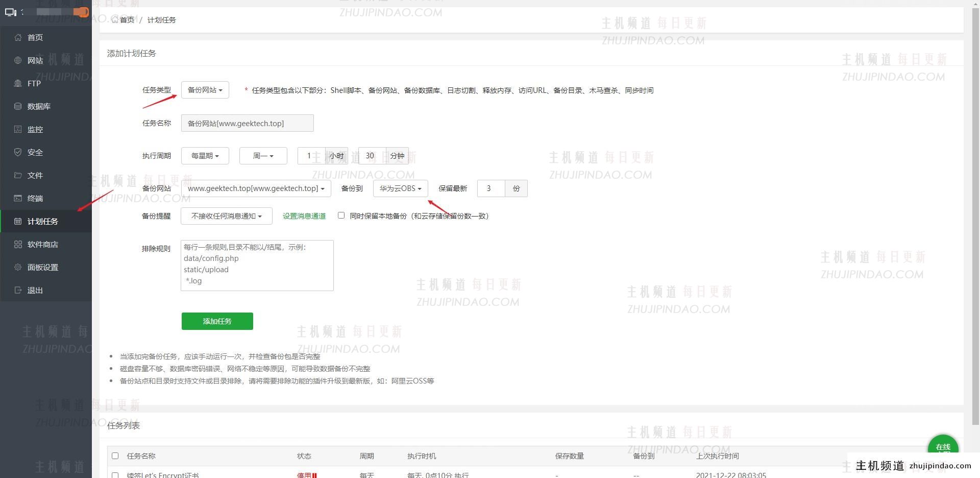The image size is (980, 478).
Task: Click the 执行时机 column header
Action: coord(422,456)
